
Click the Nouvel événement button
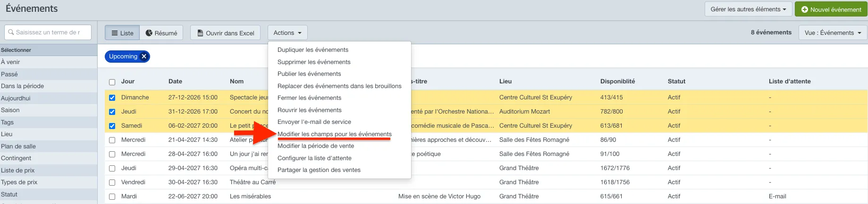(x=831, y=9)
